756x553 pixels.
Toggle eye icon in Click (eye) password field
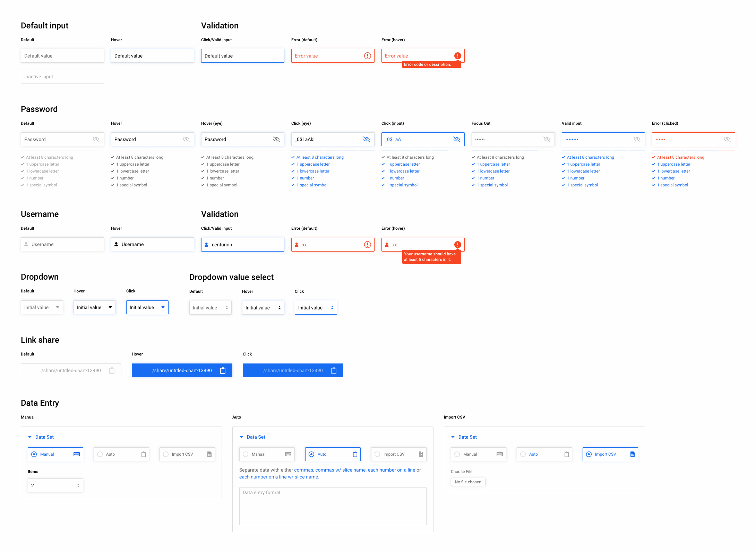coord(367,139)
